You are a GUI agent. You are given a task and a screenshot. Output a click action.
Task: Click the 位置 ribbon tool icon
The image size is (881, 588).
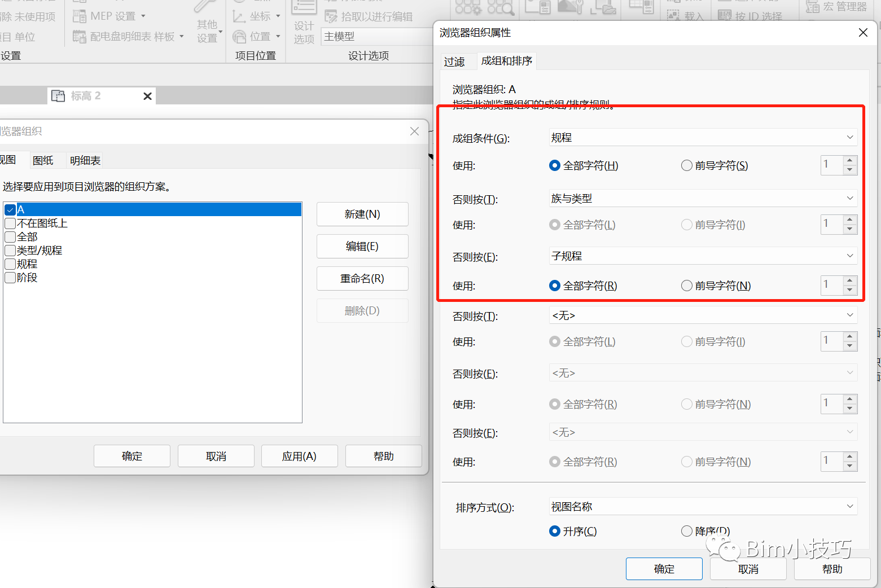point(239,37)
